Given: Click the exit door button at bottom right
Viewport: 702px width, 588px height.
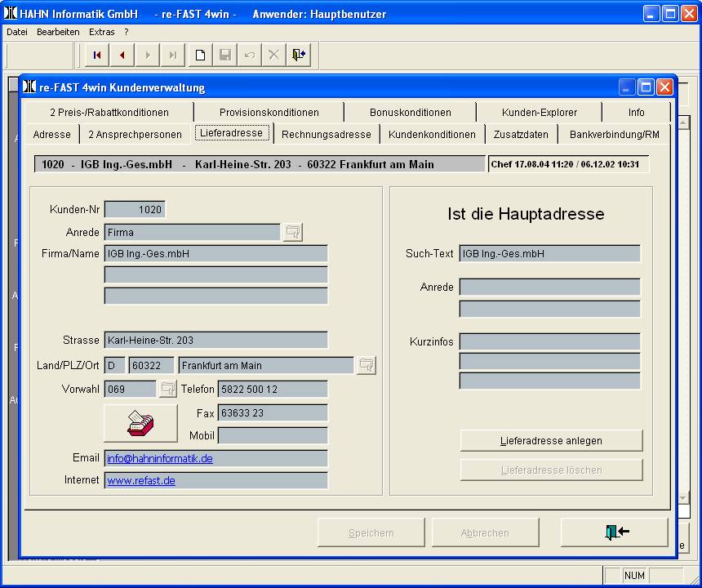Looking at the screenshot, I should (x=614, y=532).
